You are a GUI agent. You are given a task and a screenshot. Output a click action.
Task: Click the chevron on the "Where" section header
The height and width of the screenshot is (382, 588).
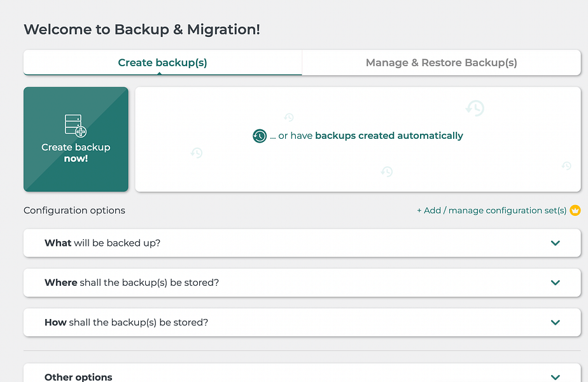coord(554,283)
